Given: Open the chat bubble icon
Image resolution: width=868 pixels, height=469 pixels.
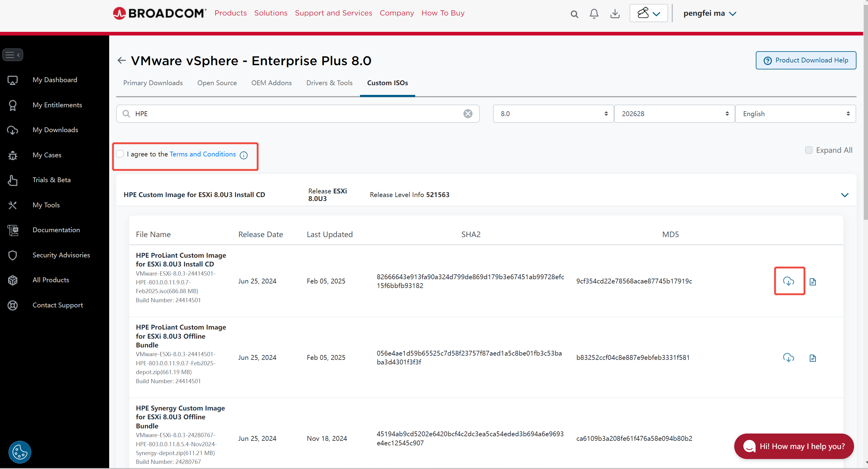Looking at the screenshot, I should click(x=749, y=447).
